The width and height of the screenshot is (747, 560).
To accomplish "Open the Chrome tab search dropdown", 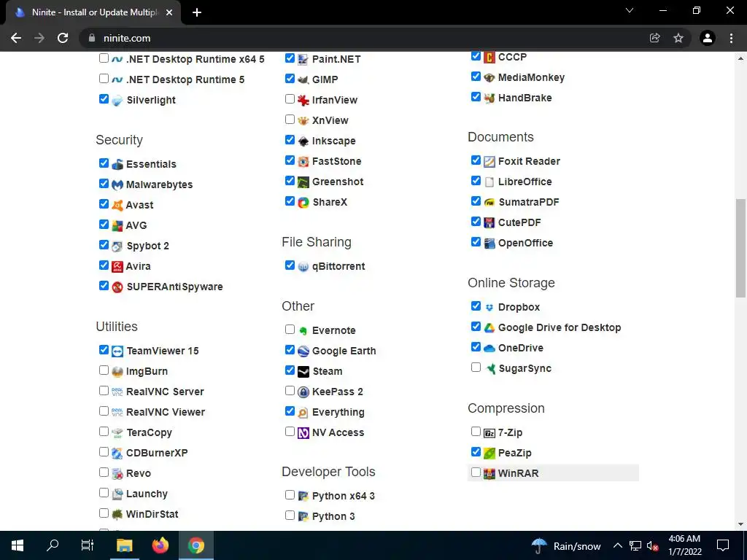I will (x=630, y=11).
